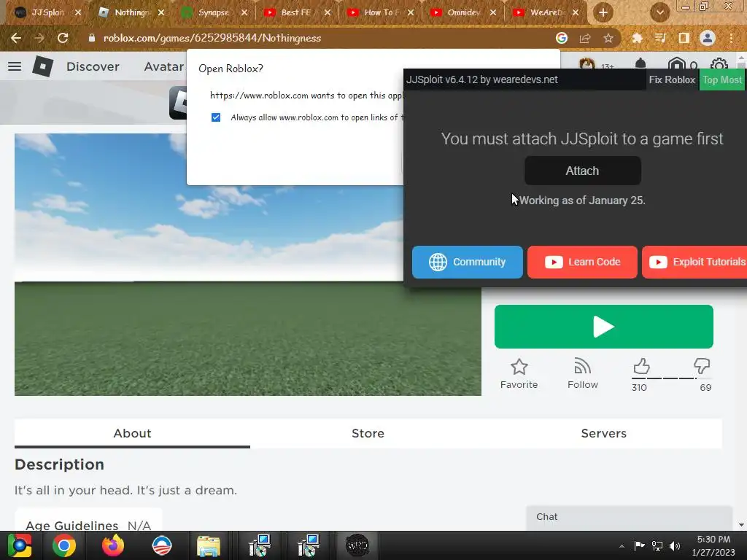The image size is (747, 560).
Task: Open the network icon in tray
Action: point(657,545)
